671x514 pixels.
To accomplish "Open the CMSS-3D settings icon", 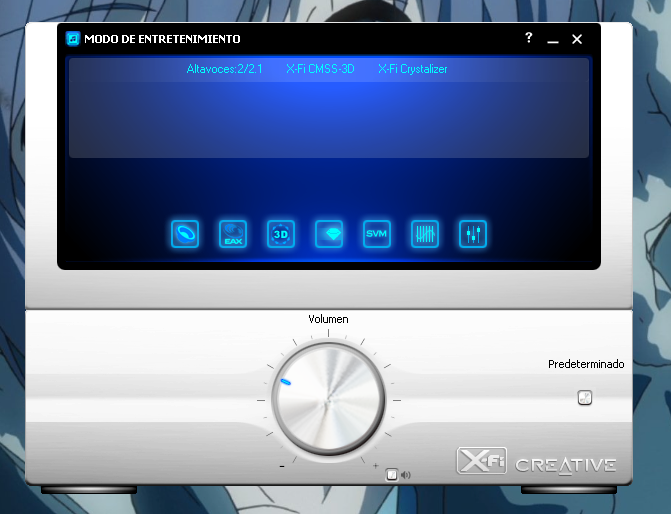I will [x=281, y=234].
